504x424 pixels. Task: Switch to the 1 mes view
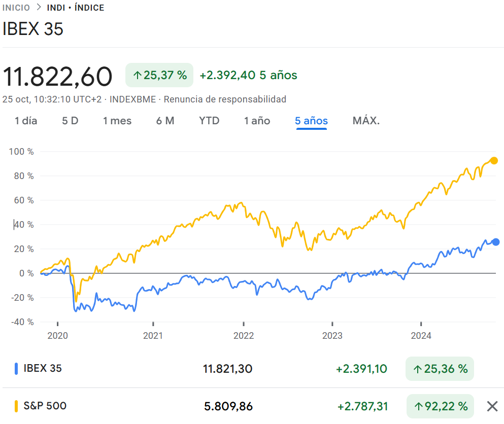click(x=117, y=121)
